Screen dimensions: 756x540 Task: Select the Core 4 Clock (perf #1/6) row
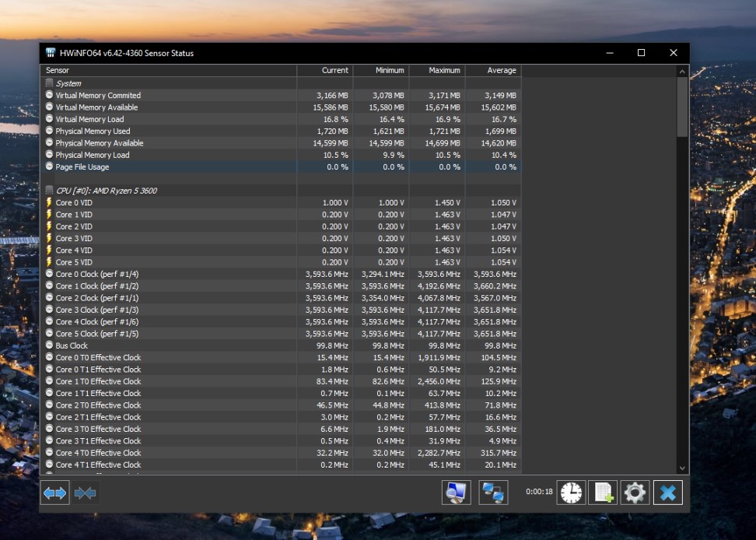point(281,321)
